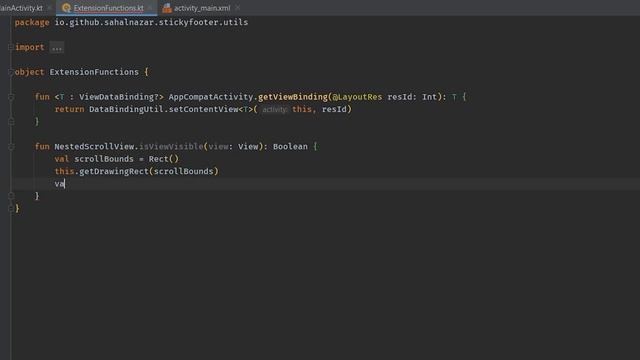Click the 'import' keyword

click(x=29, y=47)
